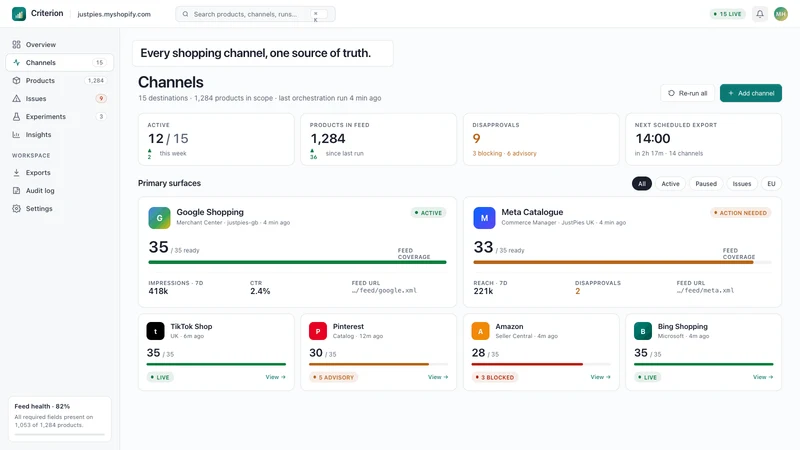This screenshot has height=450, width=800.
Task: Open the notifications bell
Action: (x=760, y=14)
